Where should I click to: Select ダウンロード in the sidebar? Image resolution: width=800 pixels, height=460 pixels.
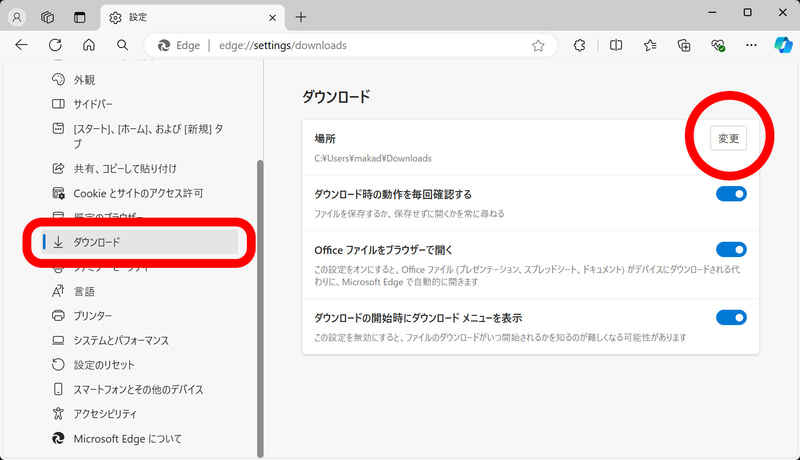(139, 242)
